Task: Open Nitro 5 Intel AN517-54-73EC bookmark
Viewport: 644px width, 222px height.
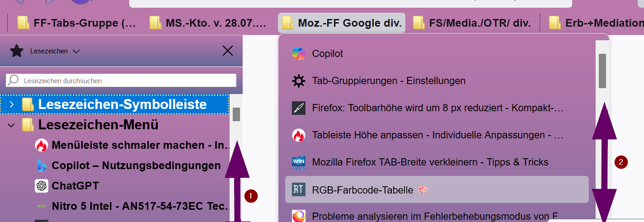Action: pos(141,206)
